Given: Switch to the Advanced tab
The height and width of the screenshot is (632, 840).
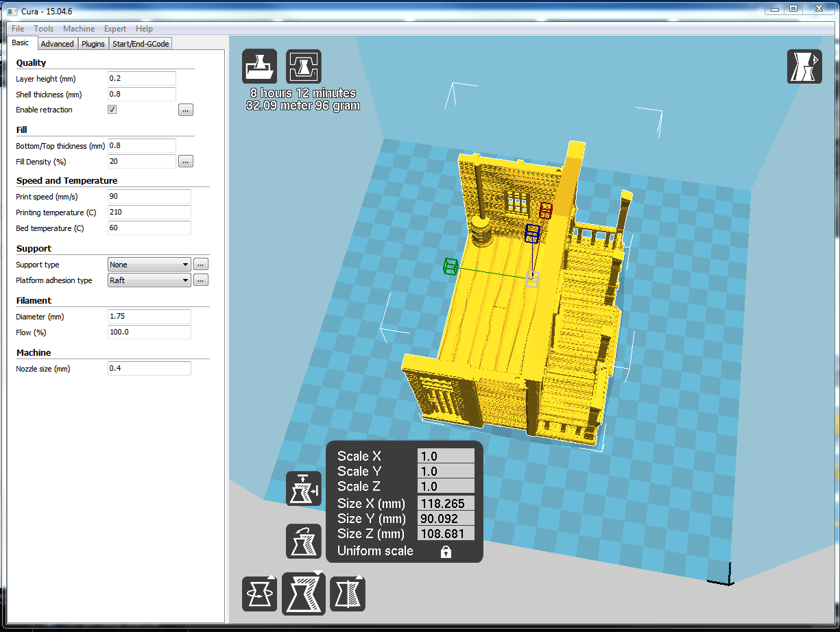Looking at the screenshot, I should [x=58, y=43].
